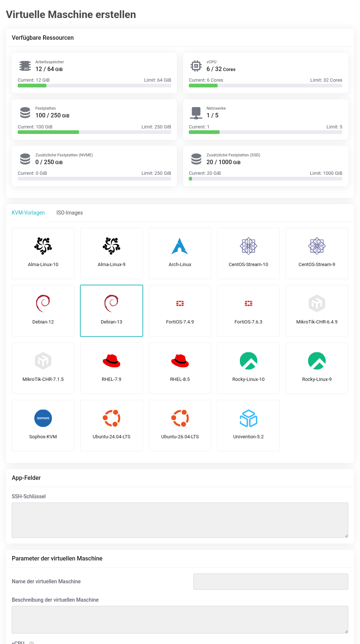The height and width of the screenshot is (644, 360).
Task: Switch to the ISO-Images tab
Action: pyautogui.click(x=69, y=213)
